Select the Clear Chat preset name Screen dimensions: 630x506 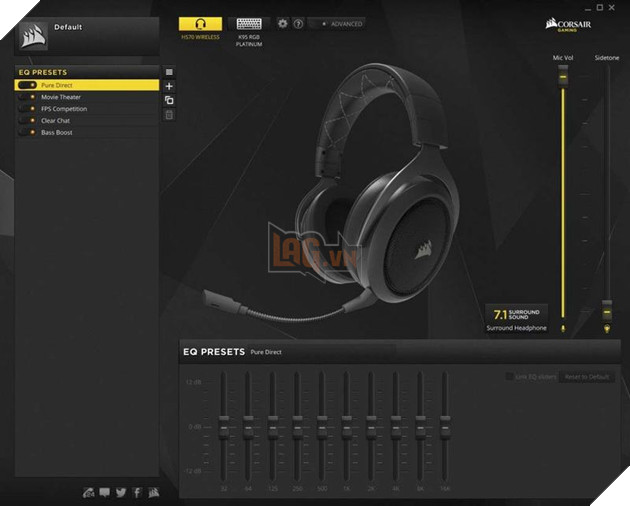(55, 120)
